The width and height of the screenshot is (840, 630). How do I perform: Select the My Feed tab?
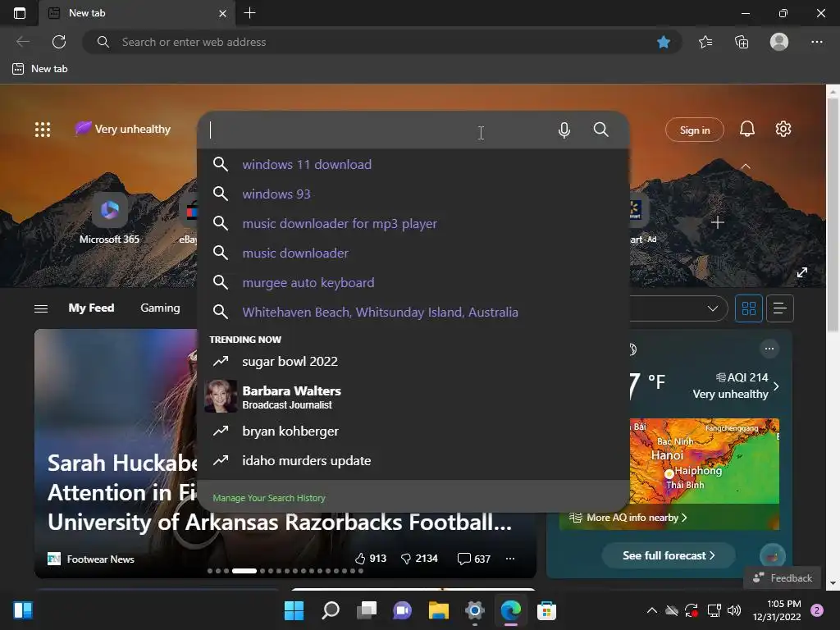click(x=91, y=308)
